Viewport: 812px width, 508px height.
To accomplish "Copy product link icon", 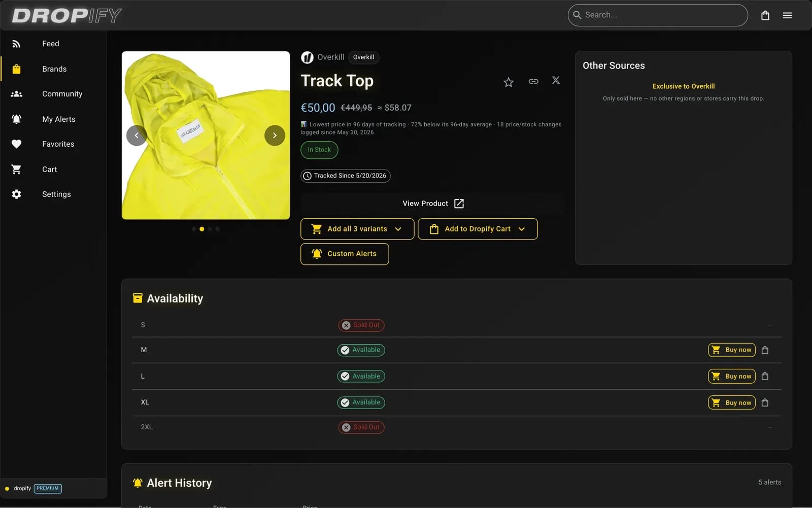I will (533, 81).
